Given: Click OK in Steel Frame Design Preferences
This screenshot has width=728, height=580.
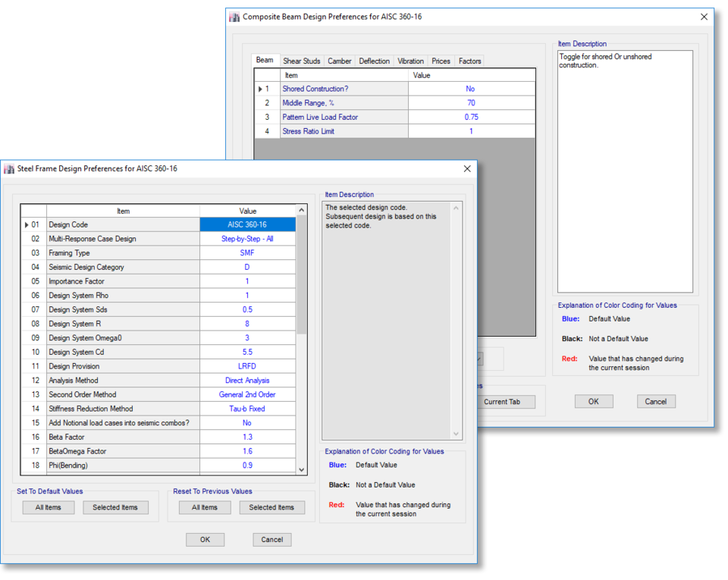Looking at the screenshot, I should (205, 539).
